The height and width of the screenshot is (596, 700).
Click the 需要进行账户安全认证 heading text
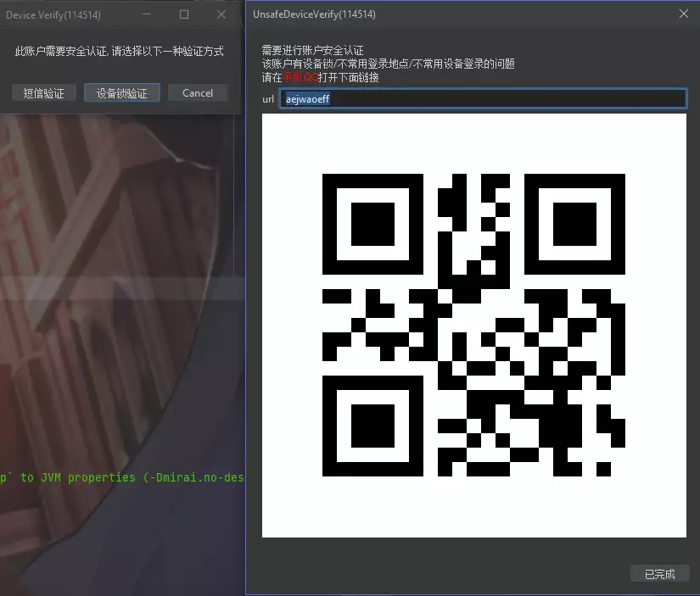pyautogui.click(x=312, y=50)
